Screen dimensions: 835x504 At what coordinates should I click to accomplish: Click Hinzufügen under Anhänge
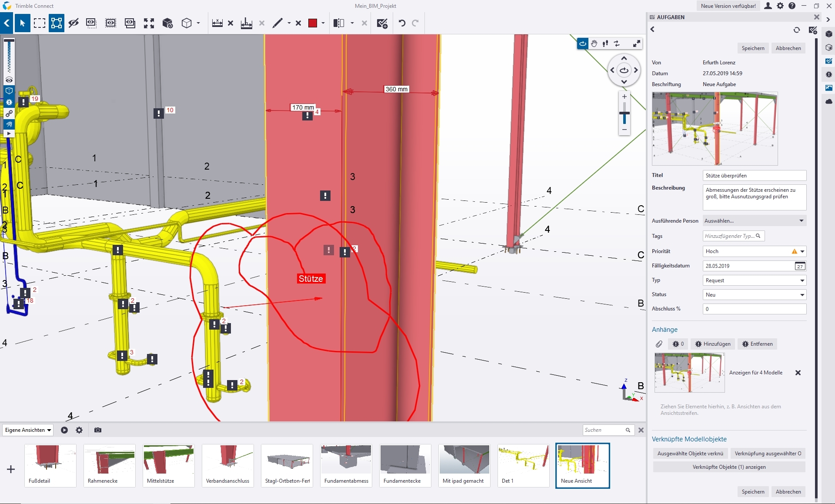(x=712, y=344)
